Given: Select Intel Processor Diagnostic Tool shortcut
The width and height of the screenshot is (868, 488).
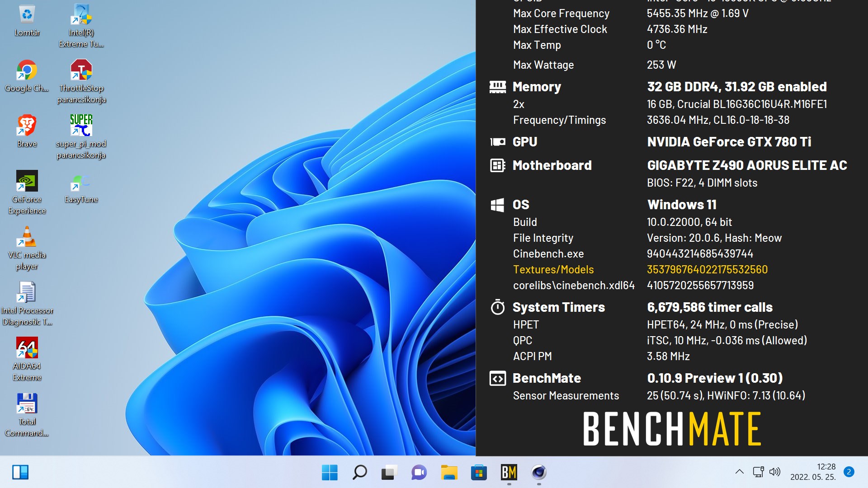Looking at the screenshot, I should coord(27,304).
